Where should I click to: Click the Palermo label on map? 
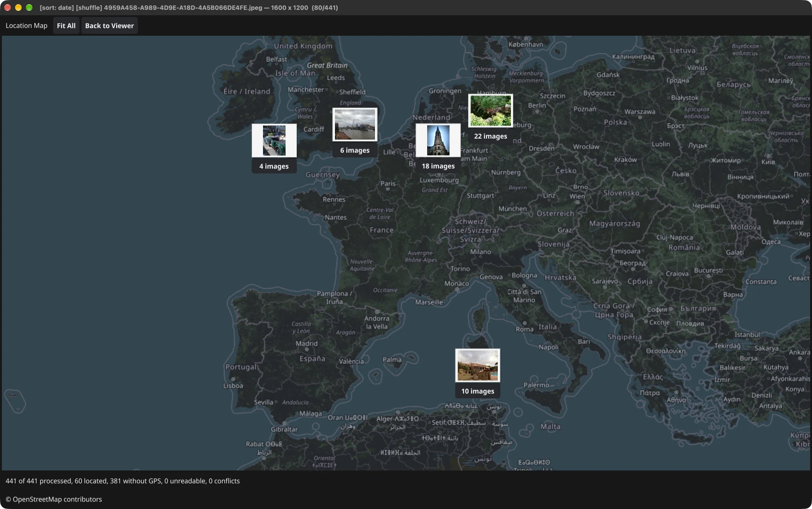pos(536,385)
